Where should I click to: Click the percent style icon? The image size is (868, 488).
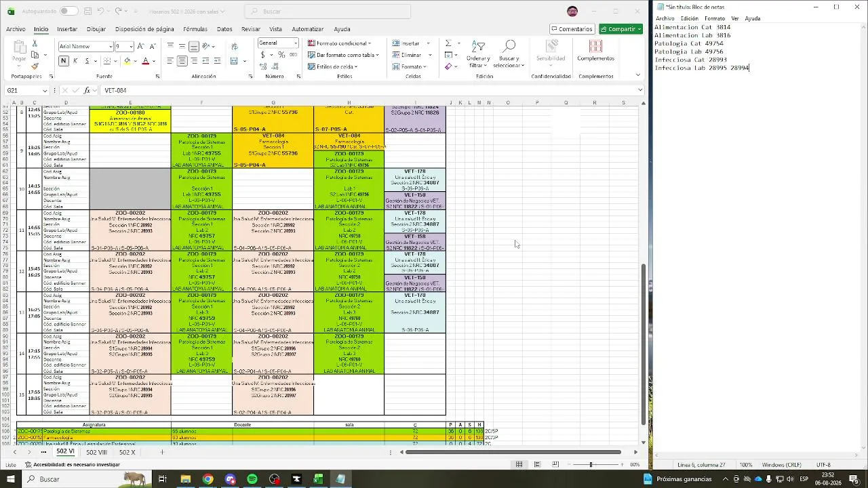(x=281, y=55)
